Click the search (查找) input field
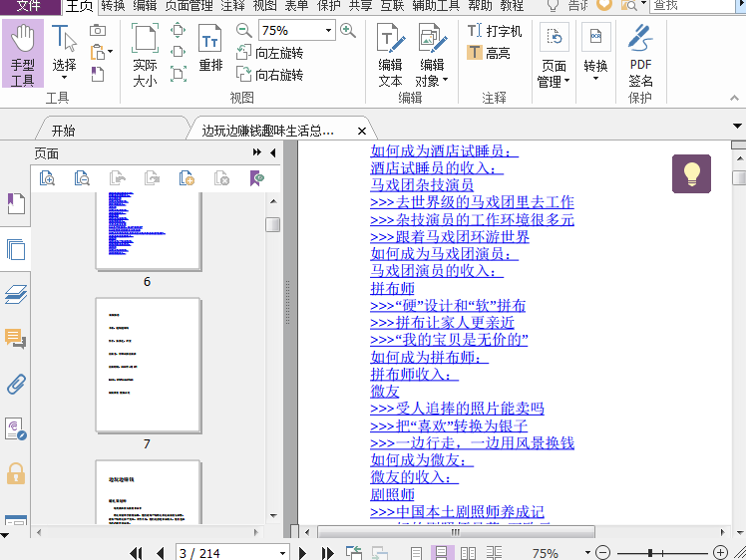 coord(692,6)
